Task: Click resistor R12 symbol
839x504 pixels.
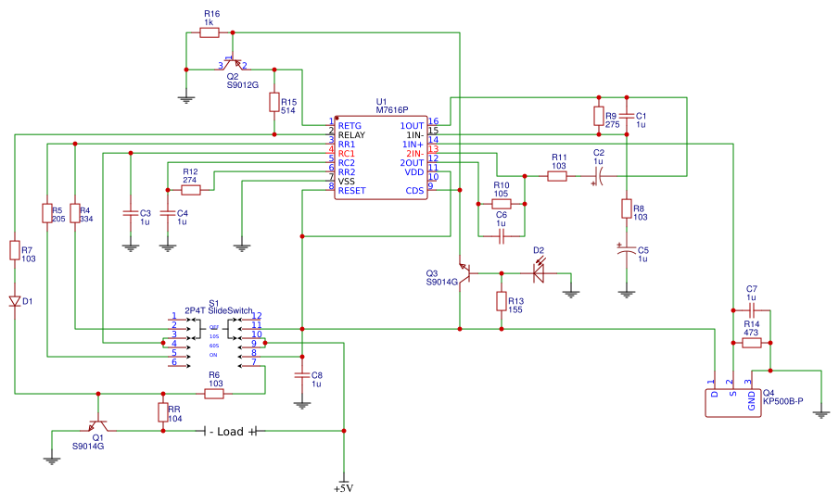Action: (191, 190)
